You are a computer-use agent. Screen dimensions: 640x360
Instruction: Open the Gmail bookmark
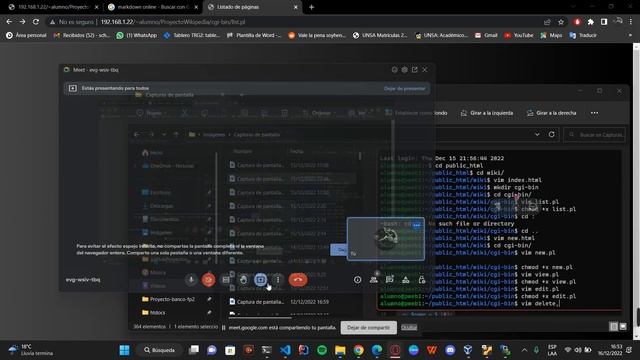click(486, 36)
